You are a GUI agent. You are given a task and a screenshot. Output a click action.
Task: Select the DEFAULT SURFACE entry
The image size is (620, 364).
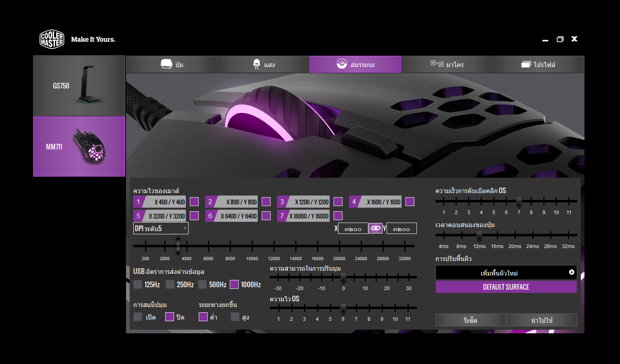coord(506,287)
